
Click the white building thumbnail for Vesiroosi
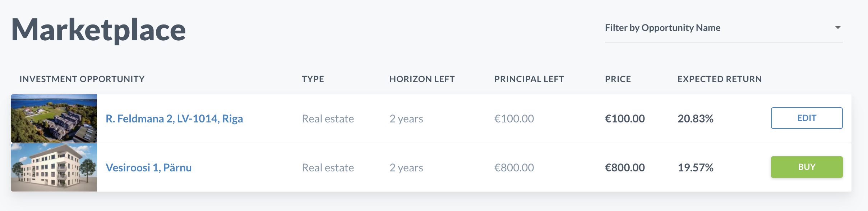54,167
